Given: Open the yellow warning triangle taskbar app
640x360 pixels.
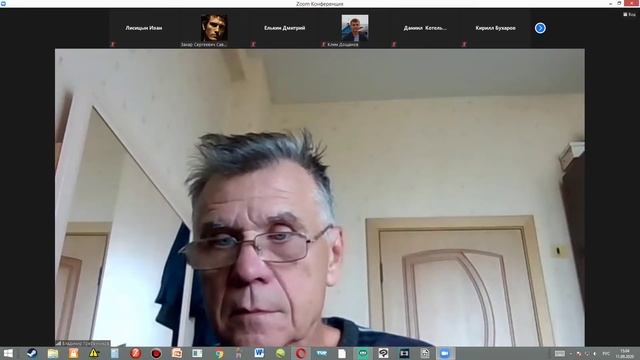Looking at the screenshot, I should coord(94,353).
